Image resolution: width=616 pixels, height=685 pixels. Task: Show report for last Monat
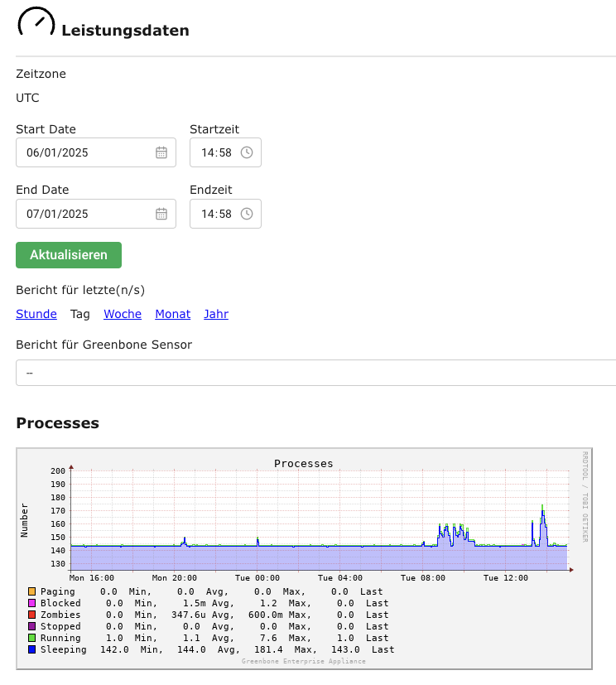click(173, 314)
